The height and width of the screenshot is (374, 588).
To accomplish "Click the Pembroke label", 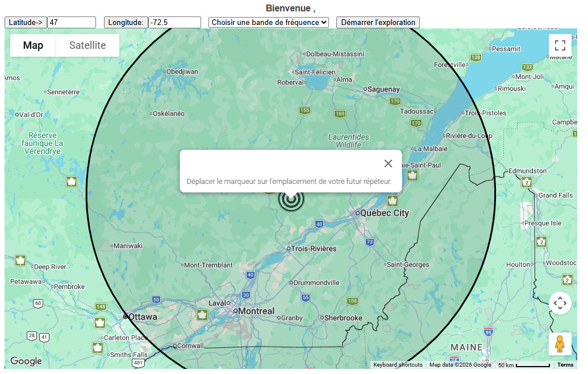I will coord(69,287).
